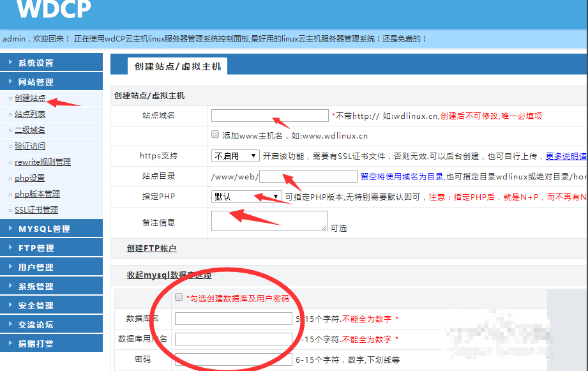The image size is (588, 371).
Task: Click the 数据库名 input field
Action: tap(233, 319)
